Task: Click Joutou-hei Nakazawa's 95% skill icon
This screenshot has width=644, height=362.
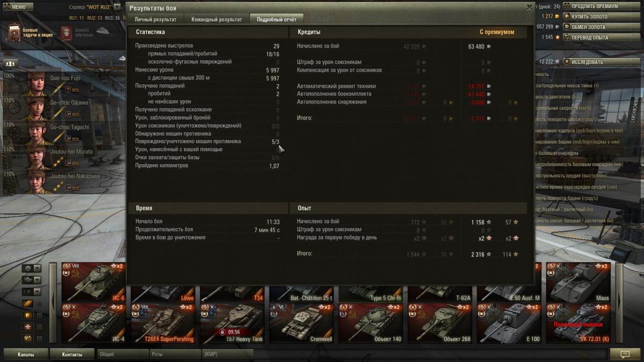Action: (x=68, y=189)
